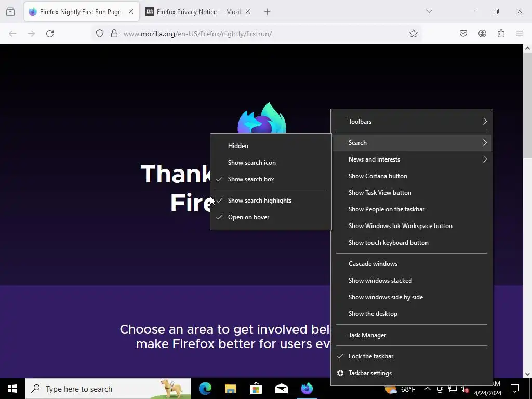This screenshot has height=399, width=532.
Task: Open the Windows Start button
Action: (x=12, y=389)
